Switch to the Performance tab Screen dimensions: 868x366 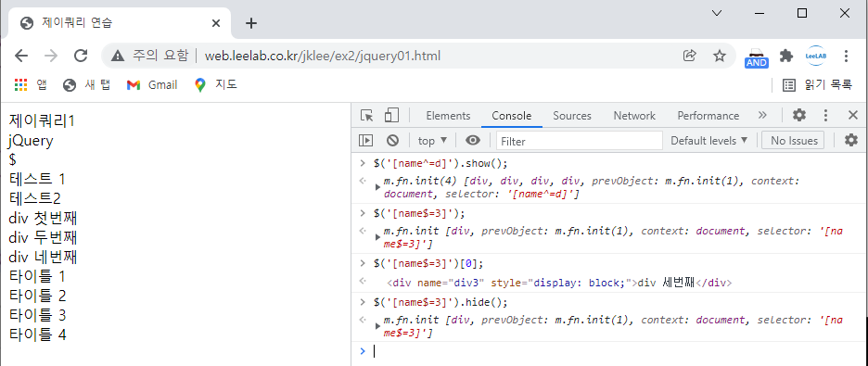point(708,116)
